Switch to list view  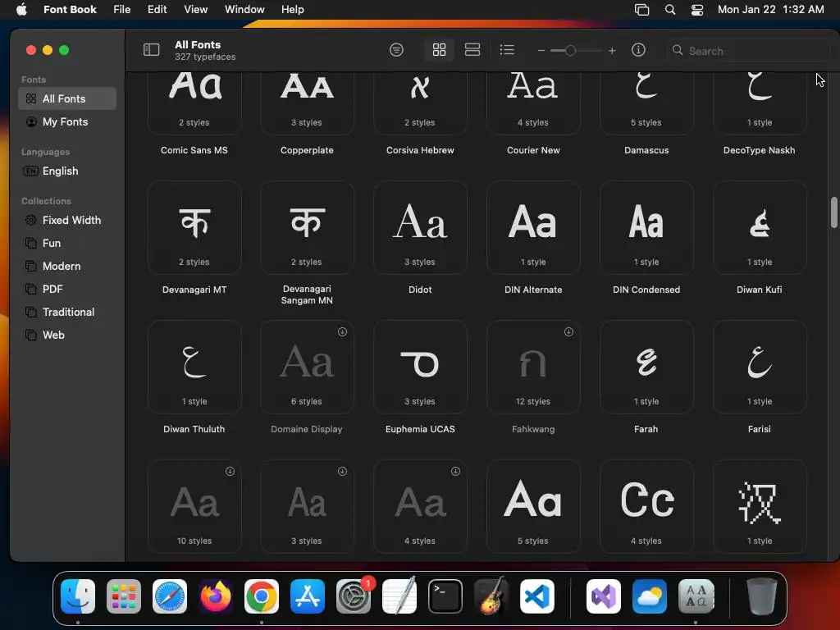tap(507, 50)
